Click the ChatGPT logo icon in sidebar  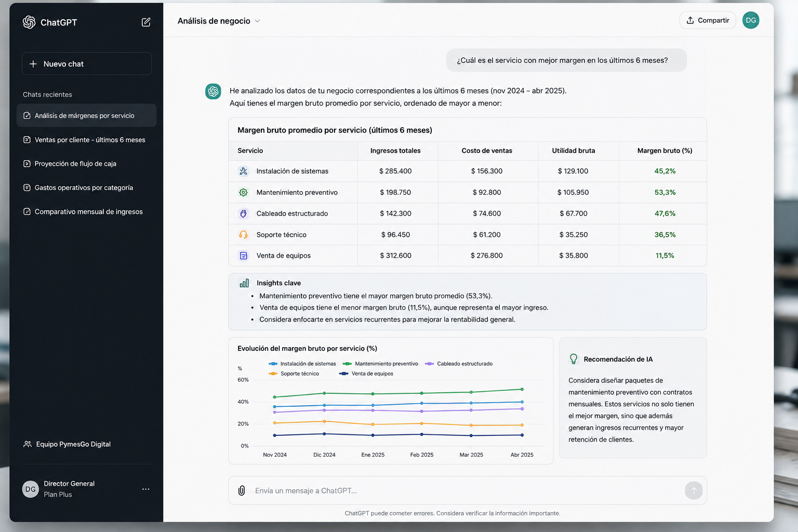29,22
